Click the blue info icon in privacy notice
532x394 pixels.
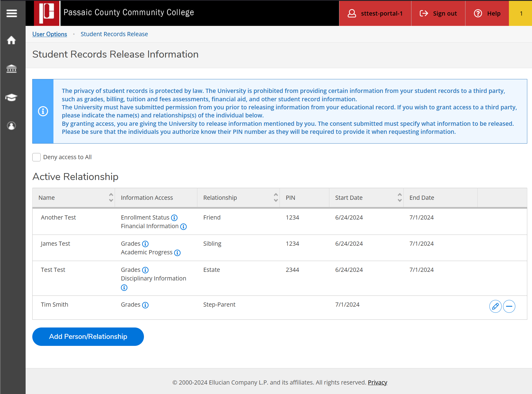point(43,111)
